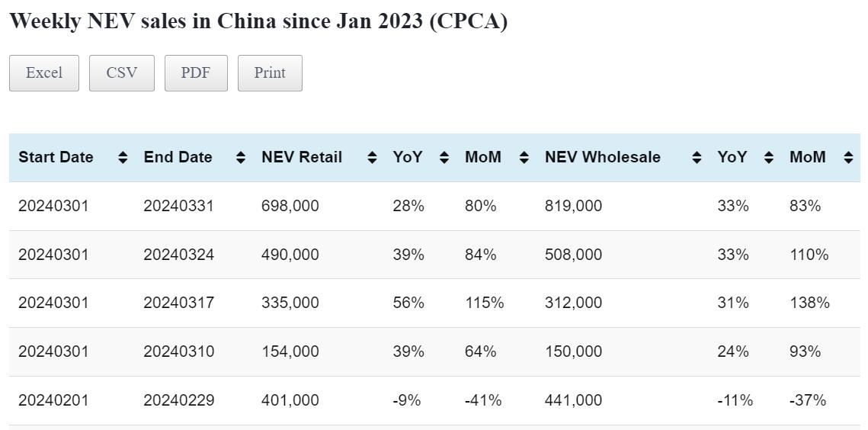Click sort icon next to first MoM
This screenshot has height=430, width=868.
(x=524, y=158)
